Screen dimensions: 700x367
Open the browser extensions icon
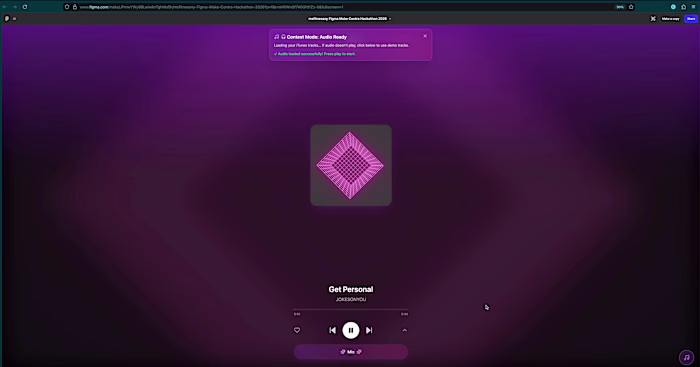[x=683, y=7]
